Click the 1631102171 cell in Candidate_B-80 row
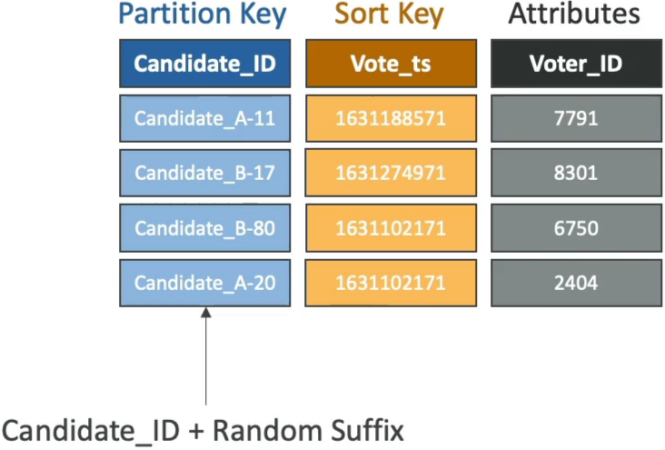The image size is (665, 450). (x=391, y=228)
